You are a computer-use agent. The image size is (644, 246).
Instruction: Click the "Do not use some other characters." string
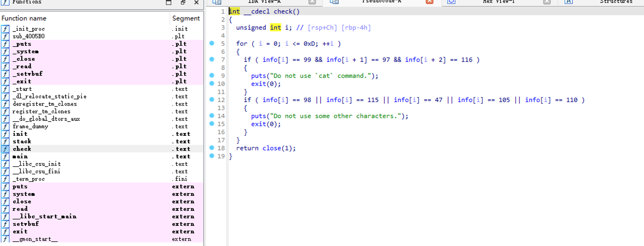click(336, 116)
